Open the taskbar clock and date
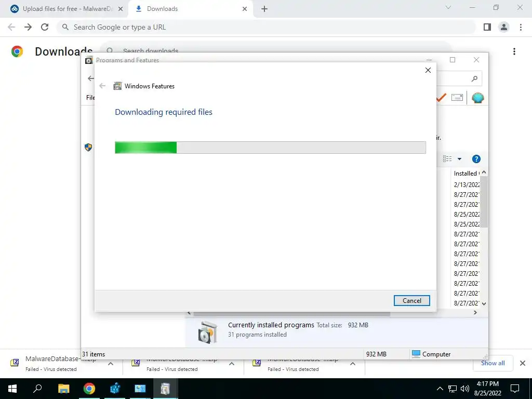This screenshot has height=399, width=532. click(487, 389)
